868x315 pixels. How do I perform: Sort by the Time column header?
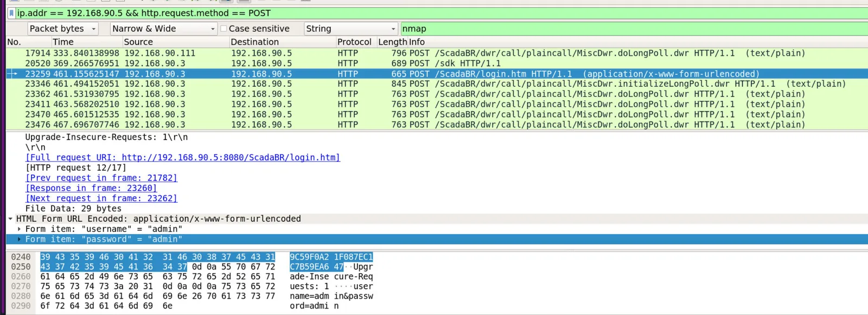pos(63,42)
